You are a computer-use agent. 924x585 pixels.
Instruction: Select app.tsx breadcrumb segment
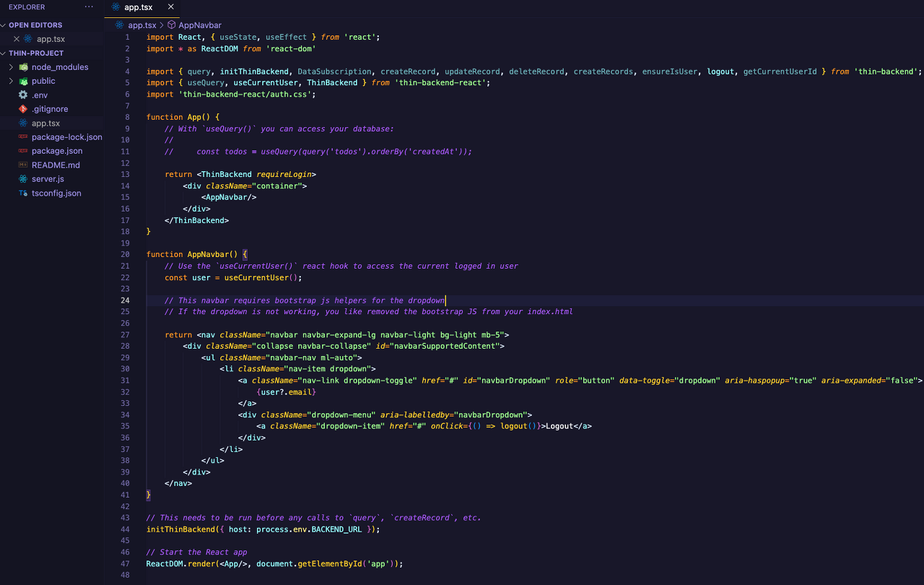[141, 25]
